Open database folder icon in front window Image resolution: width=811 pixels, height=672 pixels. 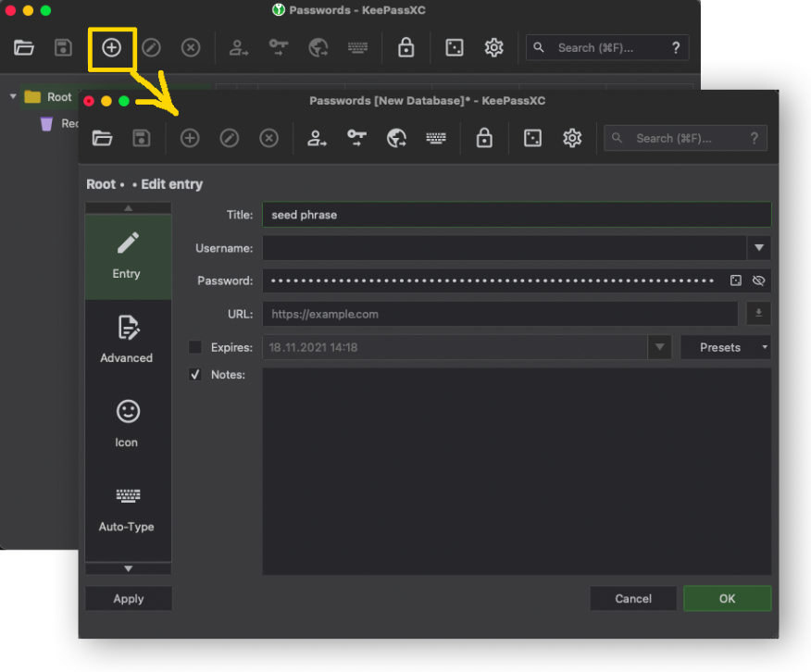coord(103,139)
